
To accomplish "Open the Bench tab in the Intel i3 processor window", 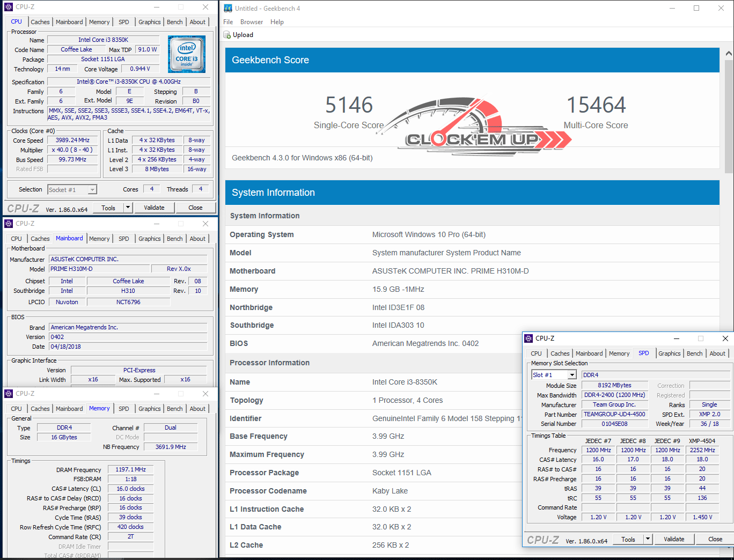I will tap(174, 22).
